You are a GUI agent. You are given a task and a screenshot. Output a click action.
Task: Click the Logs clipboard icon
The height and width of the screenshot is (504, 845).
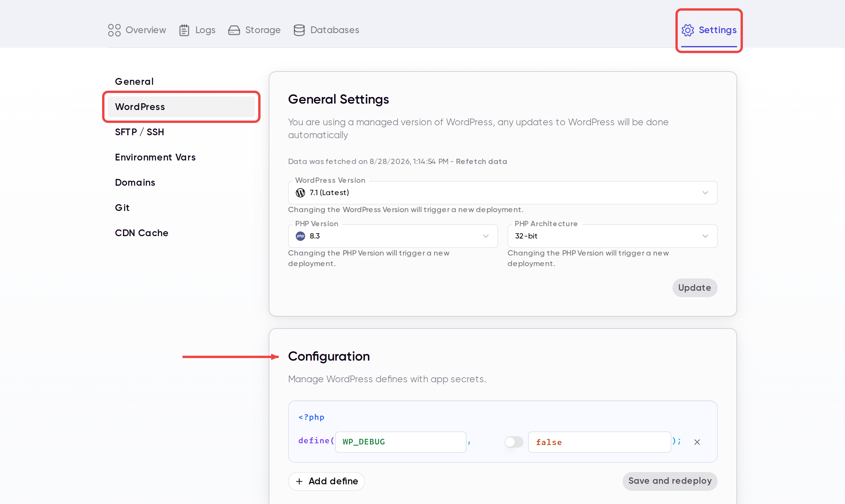point(184,30)
